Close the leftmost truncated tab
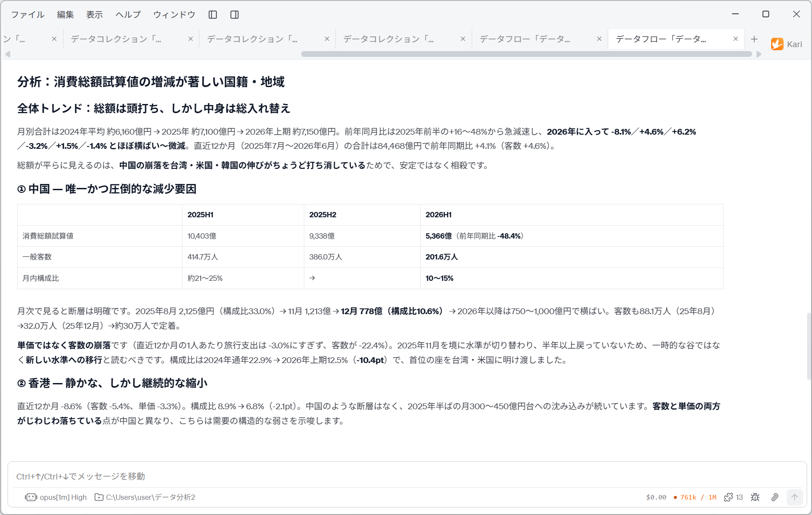 click(54, 39)
